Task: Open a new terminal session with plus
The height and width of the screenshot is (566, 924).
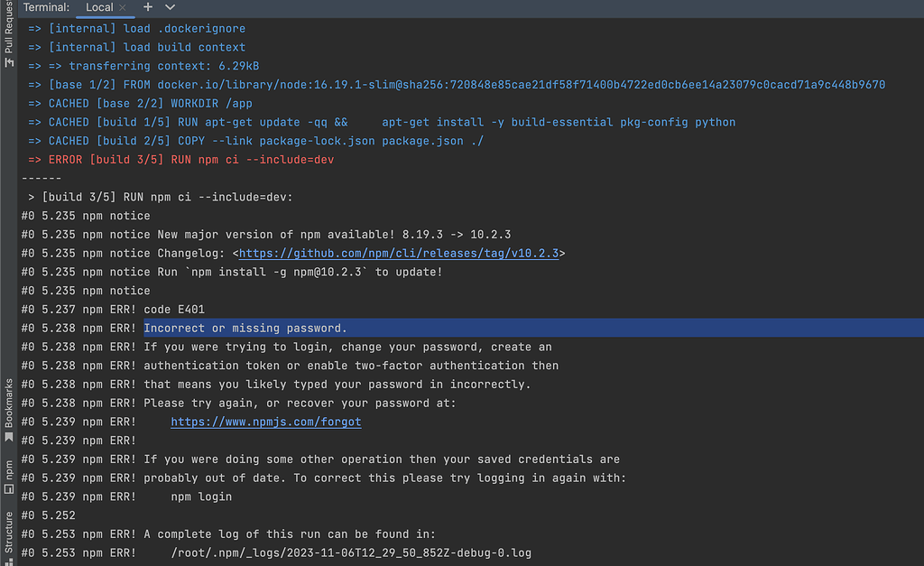Action: click(x=148, y=7)
